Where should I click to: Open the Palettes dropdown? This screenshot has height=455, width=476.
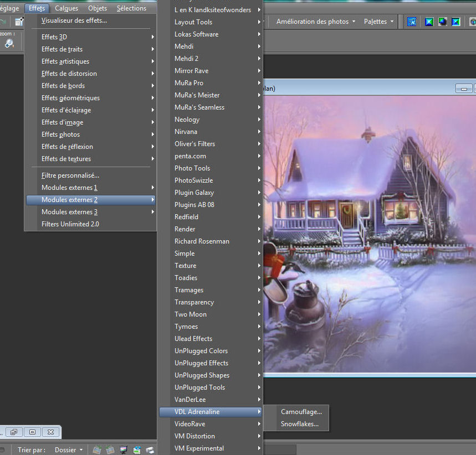[x=378, y=22]
